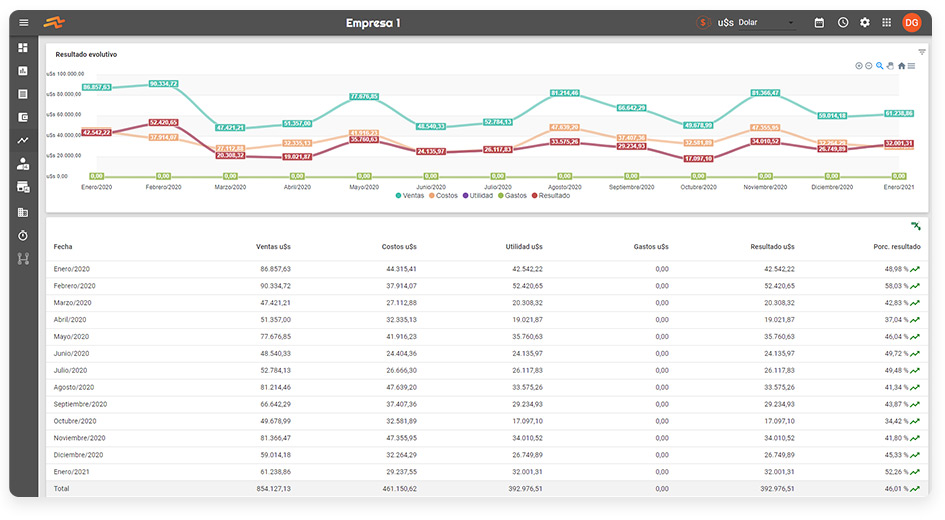Viewport: 945px width, 520px height.
Task: Toggle the Costos series in legend
Action: (x=444, y=196)
